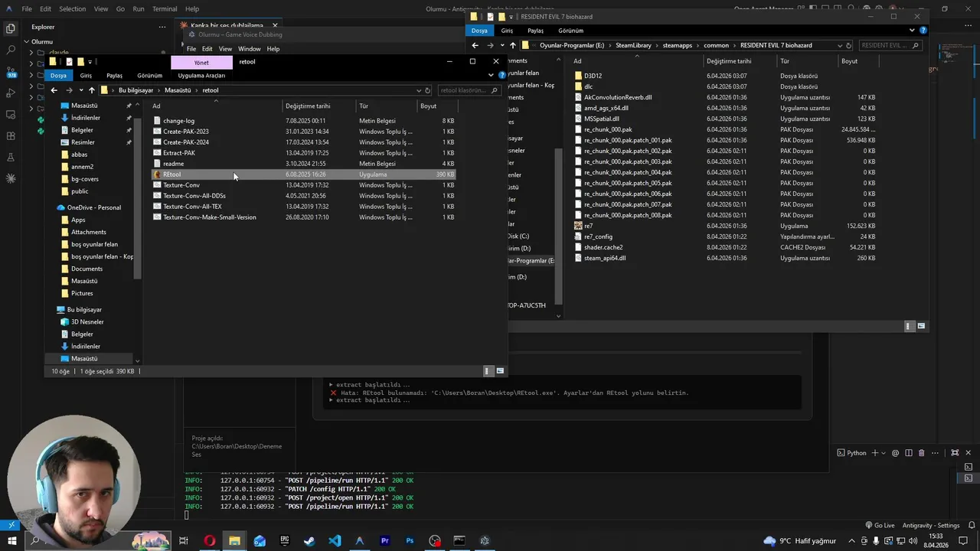Open the Explorer view in activity bar
Viewport: 980px width, 551px height.
tap(11, 28)
